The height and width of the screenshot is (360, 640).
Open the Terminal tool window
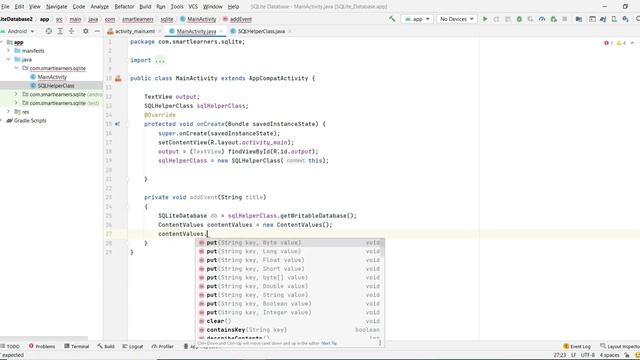[77, 346]
